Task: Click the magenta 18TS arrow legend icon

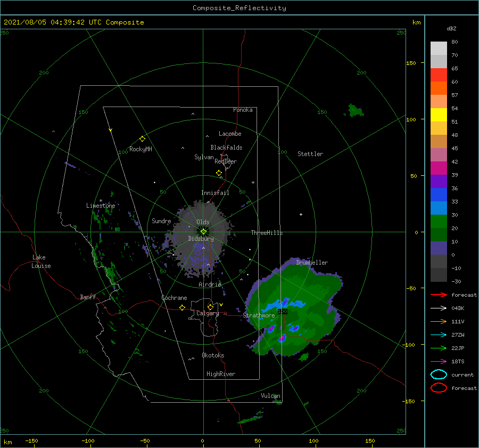Action: (439, 362)
